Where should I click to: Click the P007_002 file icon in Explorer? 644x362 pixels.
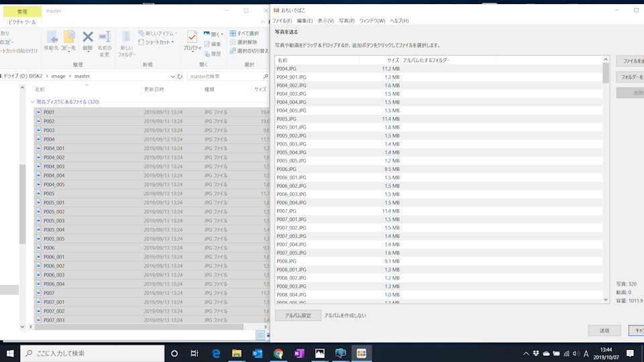pyautogui.click(x=39, y=310)
